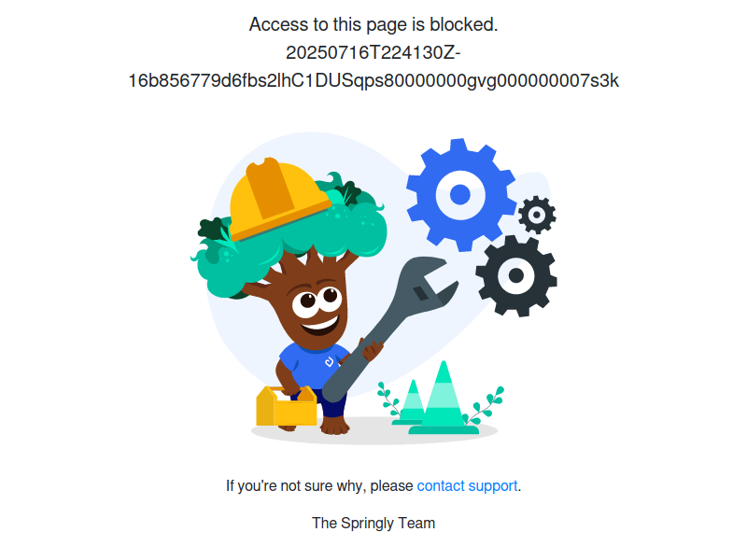This screenshot has height=560, width=747.
Task: Click the yellow toolbox
Action: pos(287,406)
